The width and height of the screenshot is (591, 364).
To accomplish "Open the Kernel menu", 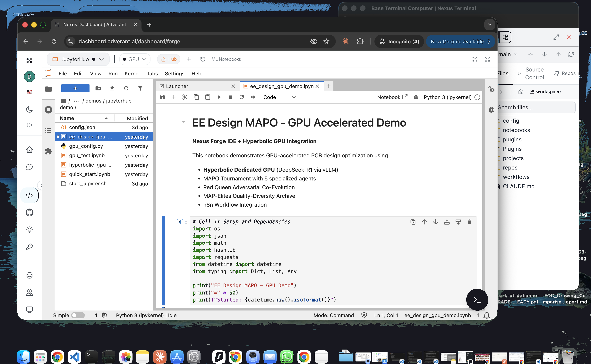I will pyautogui.click(x=132, y=74).
